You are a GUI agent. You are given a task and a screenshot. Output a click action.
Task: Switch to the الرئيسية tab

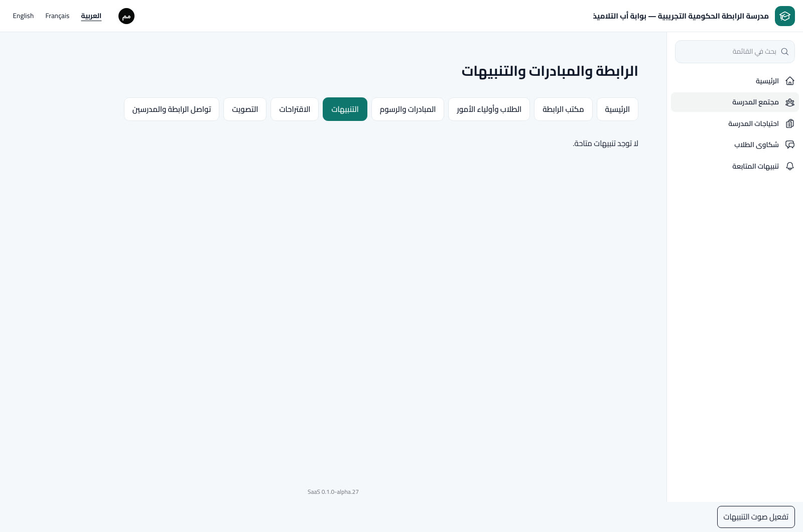click(x=617, y=109)
